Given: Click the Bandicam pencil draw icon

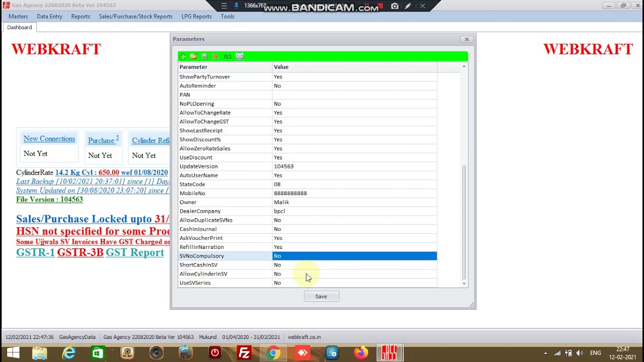Looking at the screenshot, I should pyautogui.click(x=408, y=6).
